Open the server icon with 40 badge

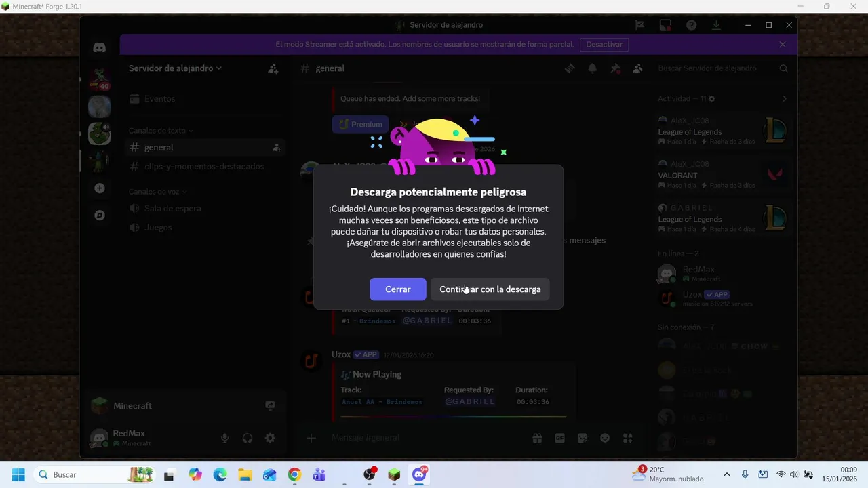point(100,79)
